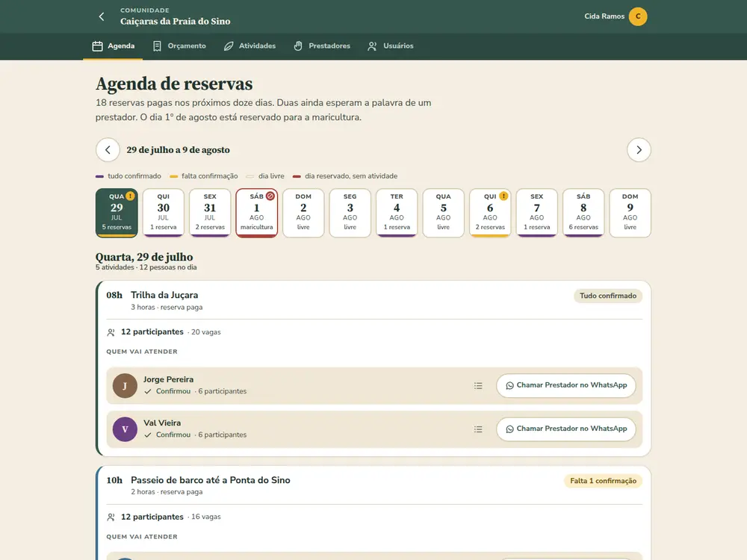Click the date range '29 de julho a 9 de agosto'
This screenshot has width=747, height=560.
179,150
